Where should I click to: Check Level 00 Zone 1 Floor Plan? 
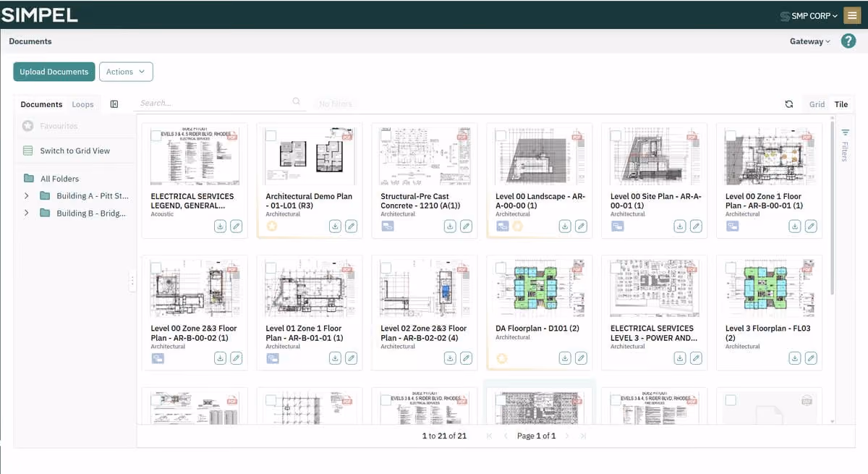coord(731,135)
